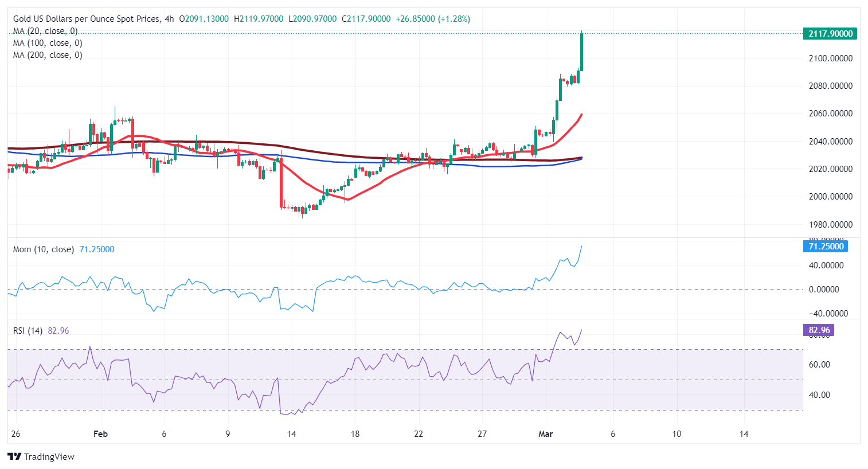This screenshot has height=469, width=868.
Task: Click the Mar label on the time axis
Action: coord(546,434)
